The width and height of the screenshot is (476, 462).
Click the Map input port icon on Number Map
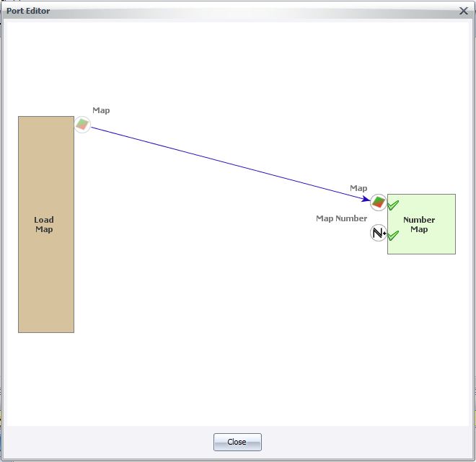(x=379, y=202)
